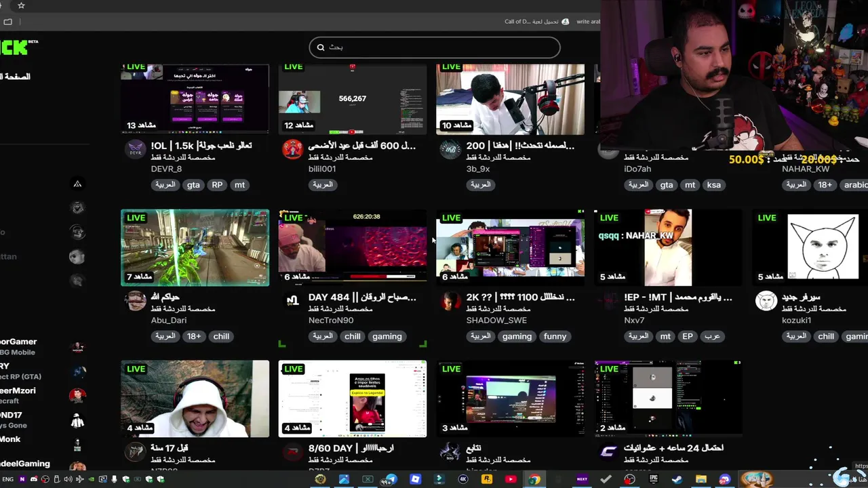Click SHADOW_SWE channel avatar
The height and width of the screenshot is (488, 868).
[450, 301]
